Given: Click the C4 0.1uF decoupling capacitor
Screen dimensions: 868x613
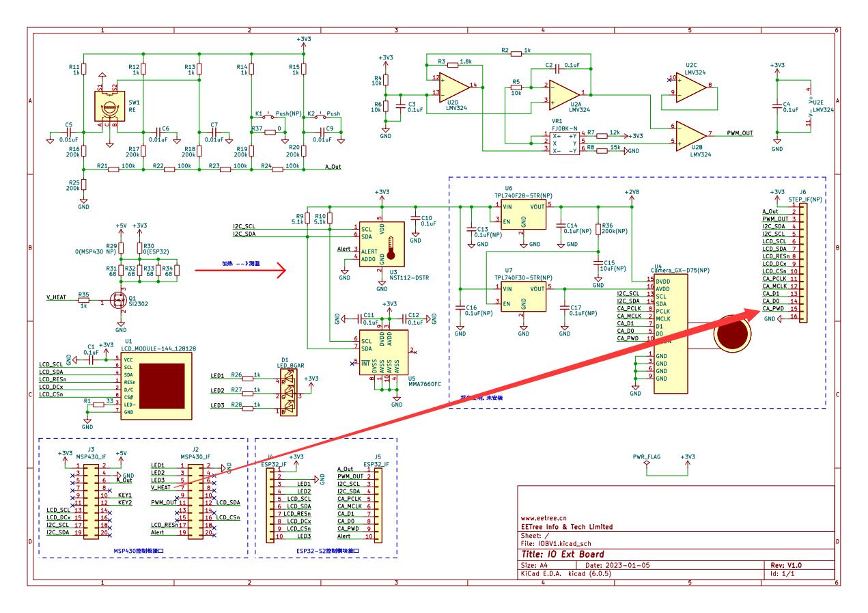Looking at the screenshot, I should tap(777, 106).
